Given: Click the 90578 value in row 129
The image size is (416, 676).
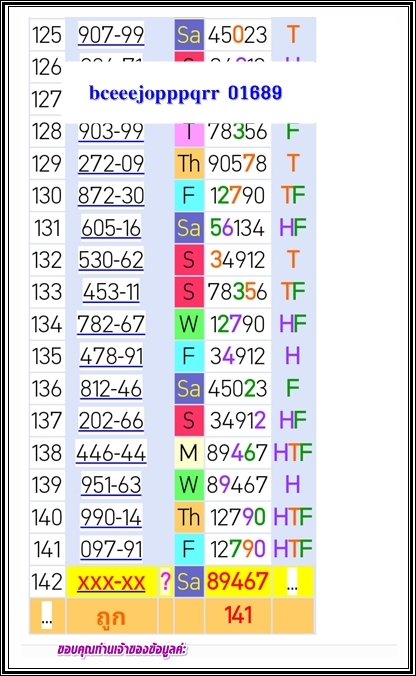Looking at the screenshot, I should pos(238,163).
